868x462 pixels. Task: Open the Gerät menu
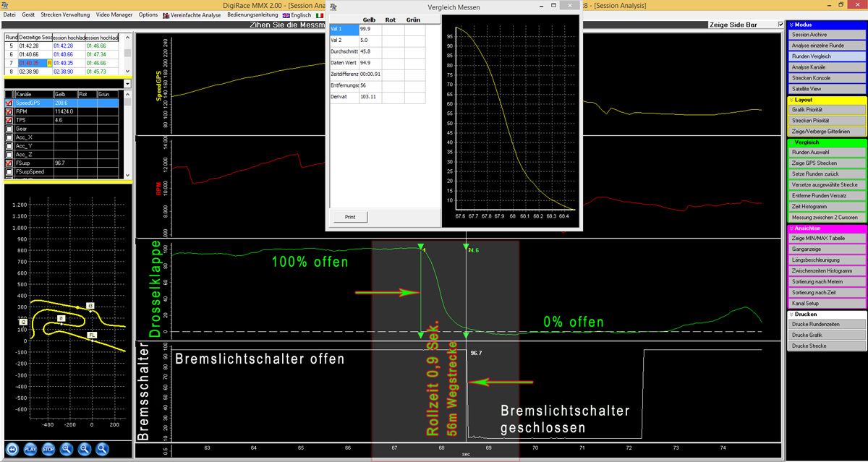click(28, 14)
